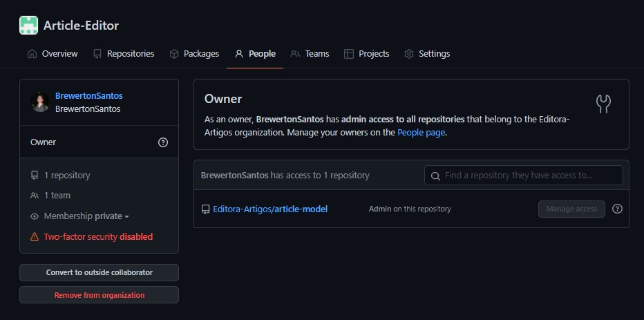Click help icon next to Manage access

point(617,209)
